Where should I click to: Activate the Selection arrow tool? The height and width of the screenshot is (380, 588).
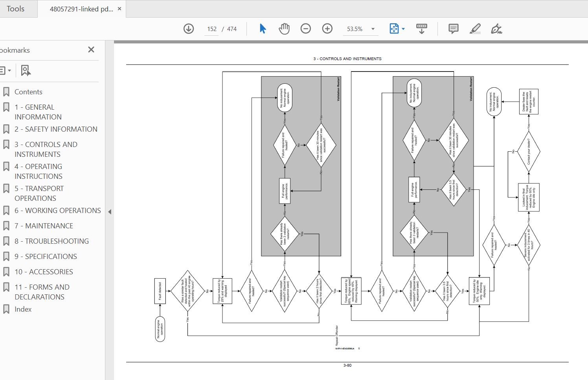pyautogui.click(x=263, y=29)
